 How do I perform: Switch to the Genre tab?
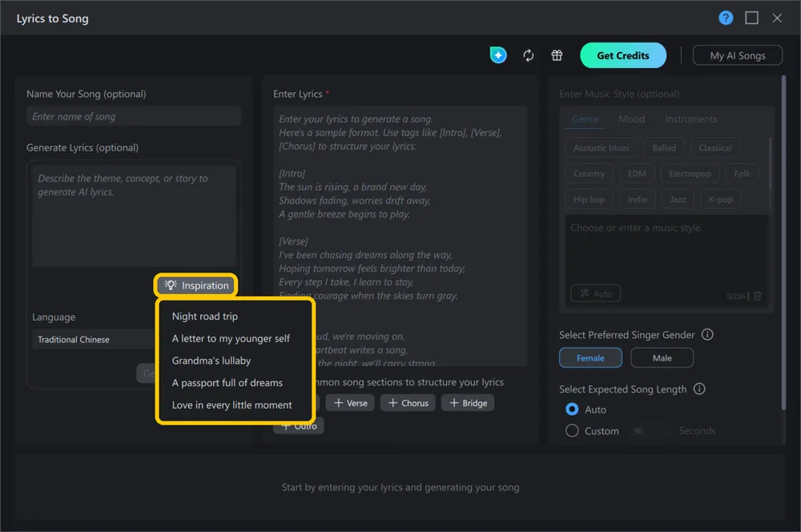tap(585, 119)
